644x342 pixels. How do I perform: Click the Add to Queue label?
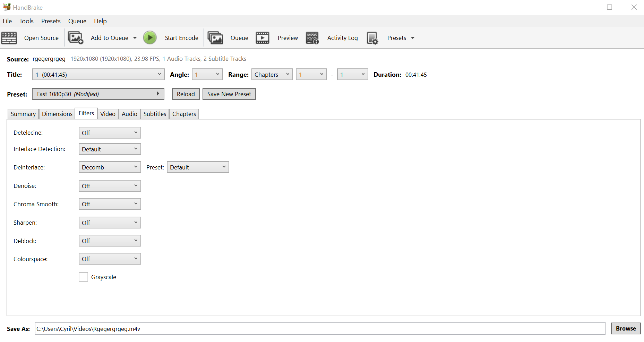click(x=110, y=38)
